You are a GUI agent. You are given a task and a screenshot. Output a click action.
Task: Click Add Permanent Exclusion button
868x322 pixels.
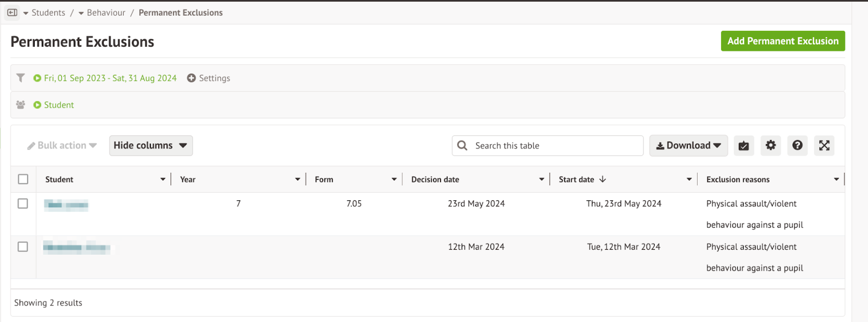(x=782, y=41)
